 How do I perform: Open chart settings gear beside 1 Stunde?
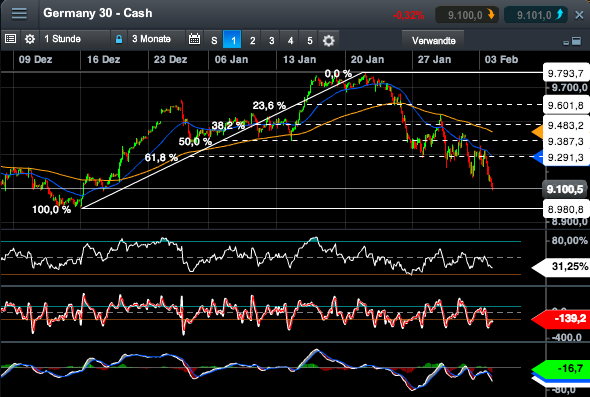point(30,39)
